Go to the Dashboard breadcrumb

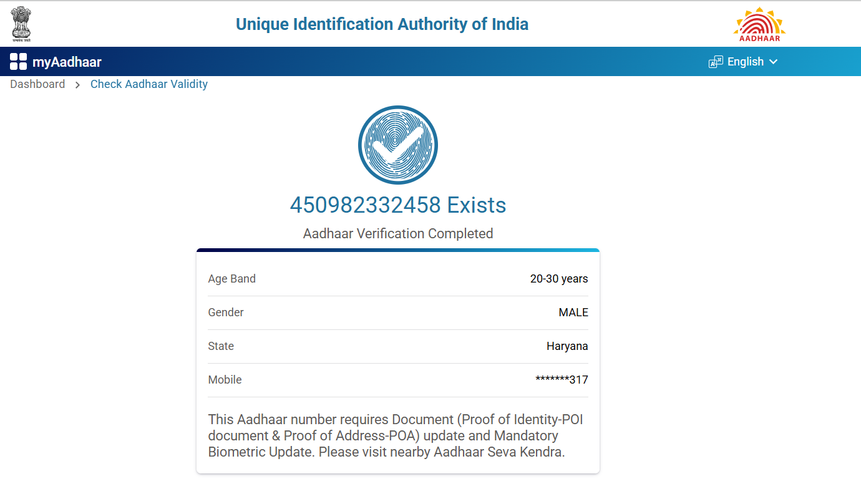pos(37,84)
